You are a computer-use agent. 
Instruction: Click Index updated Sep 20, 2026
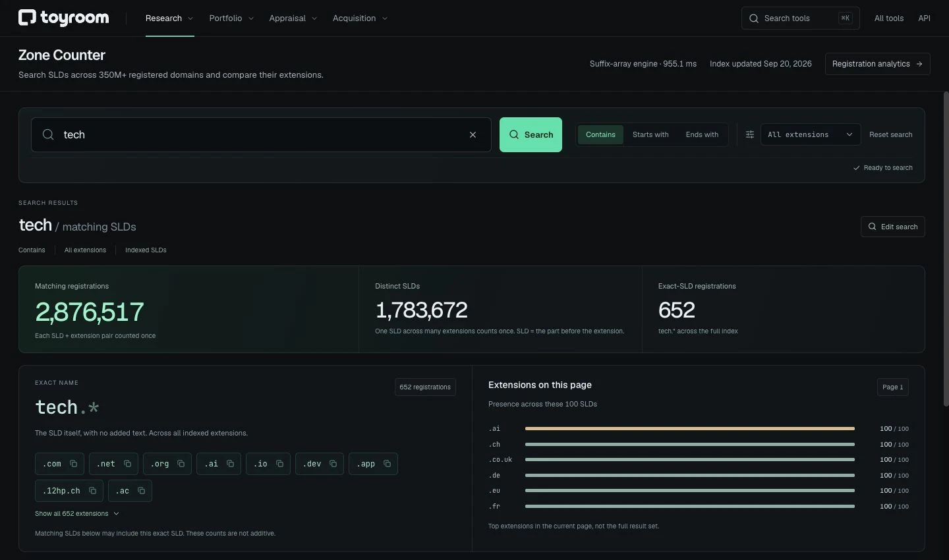[x=761, y=64]
